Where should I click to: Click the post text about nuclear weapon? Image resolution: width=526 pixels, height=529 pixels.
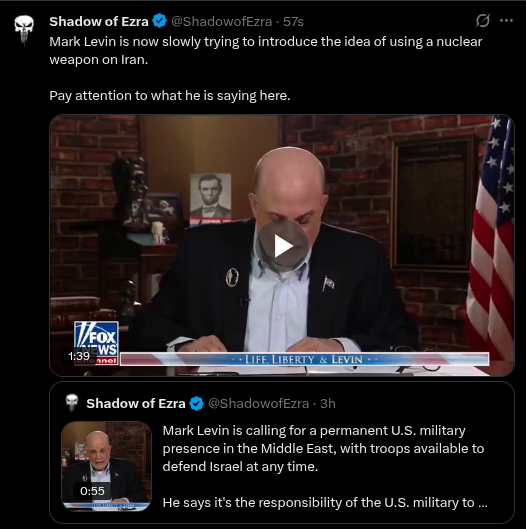point(266,51)
